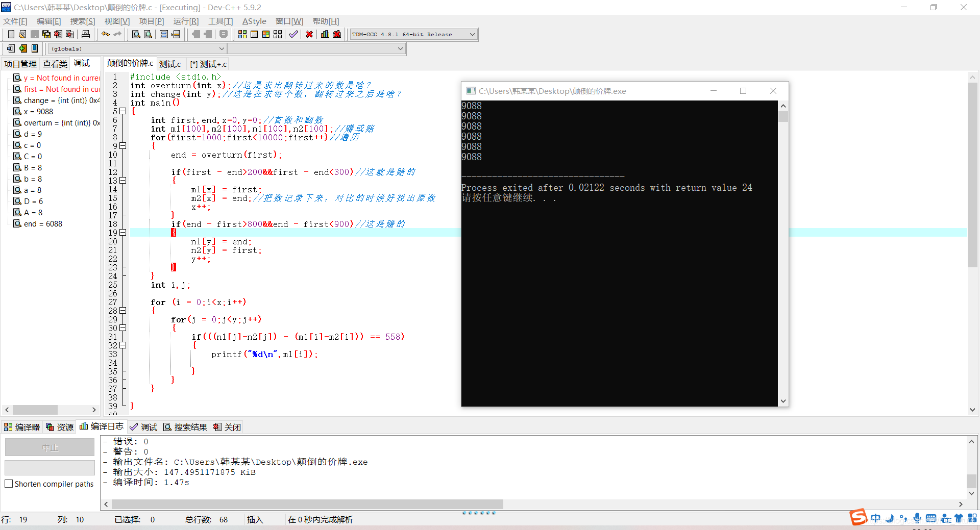Delete profiling information icon
This screenshot has height=530, width=980.
point(337,34)
